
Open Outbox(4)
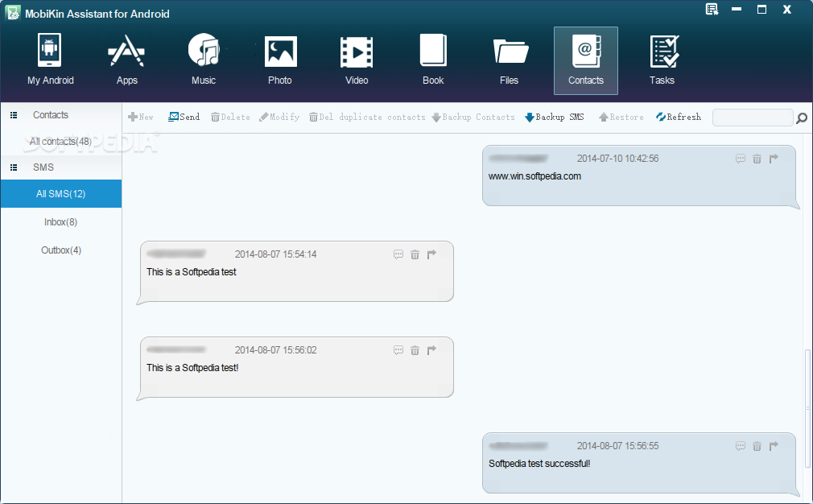coord(60,250)
